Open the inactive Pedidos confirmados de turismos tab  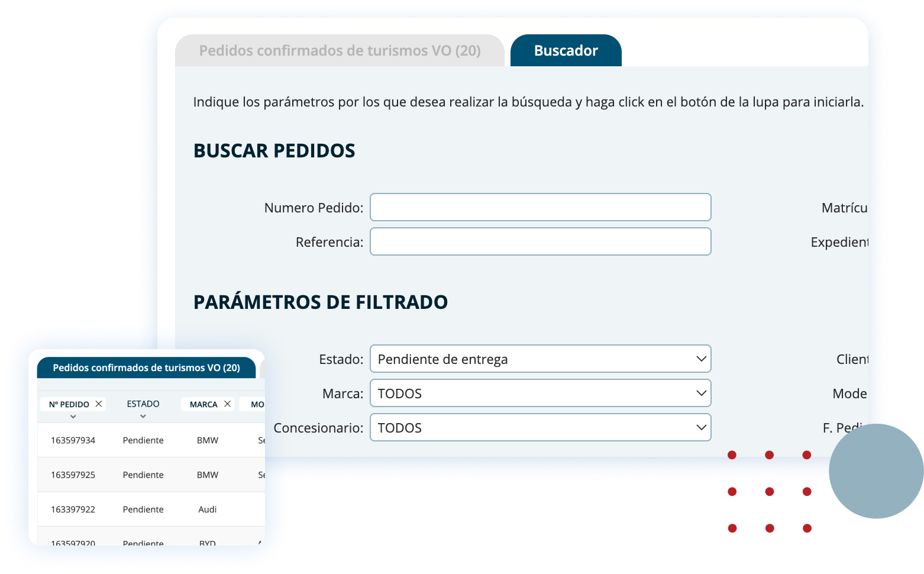(340, 51)
